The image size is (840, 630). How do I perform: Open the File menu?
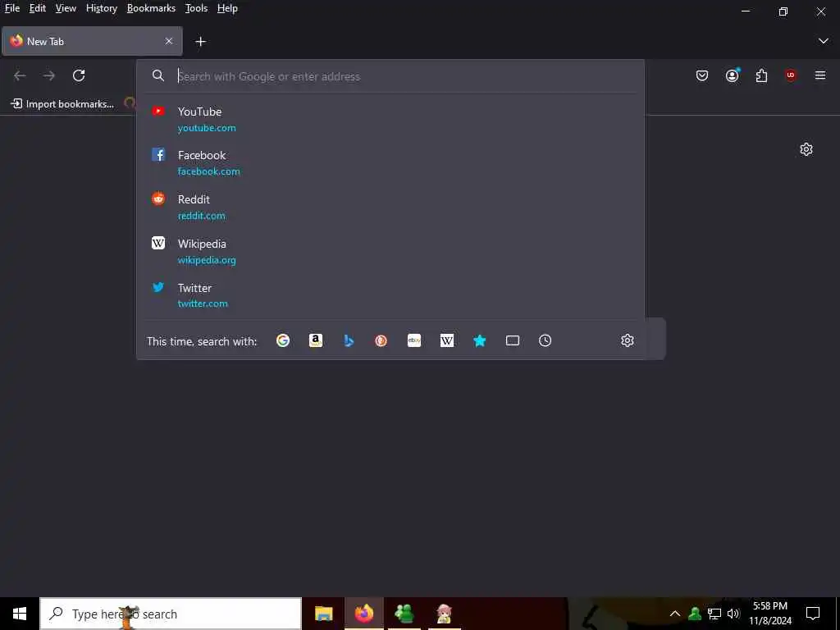[x=12, y=8]
